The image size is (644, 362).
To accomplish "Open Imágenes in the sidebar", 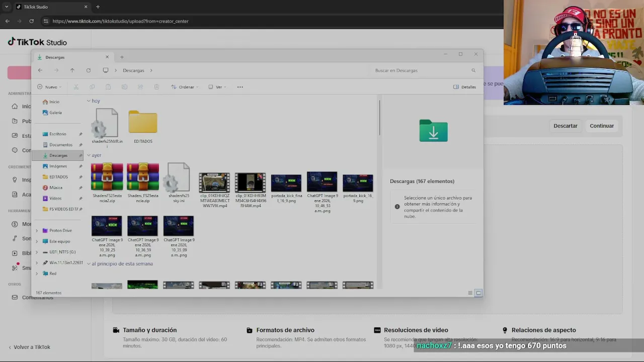I will [57, 166].
